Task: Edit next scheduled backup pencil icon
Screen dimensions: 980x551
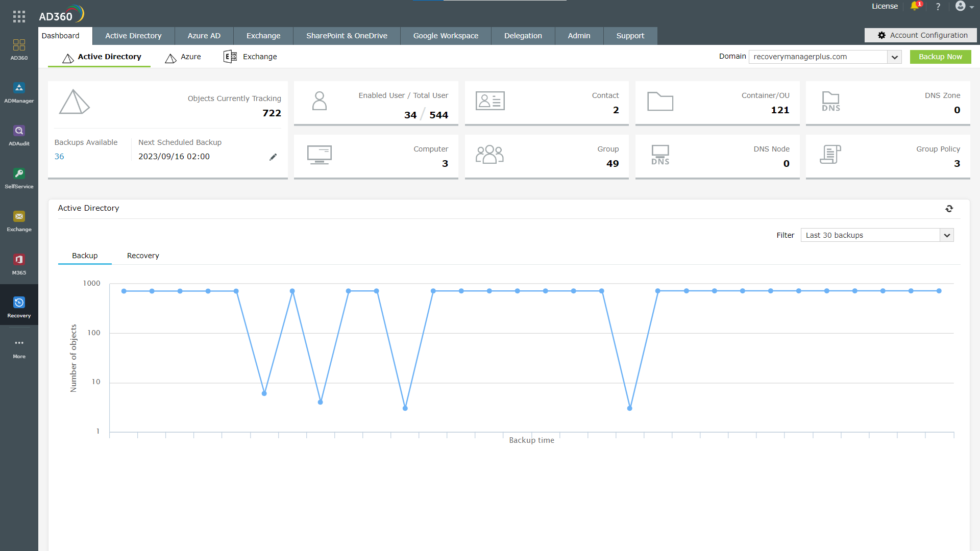Action: (273, 157)
